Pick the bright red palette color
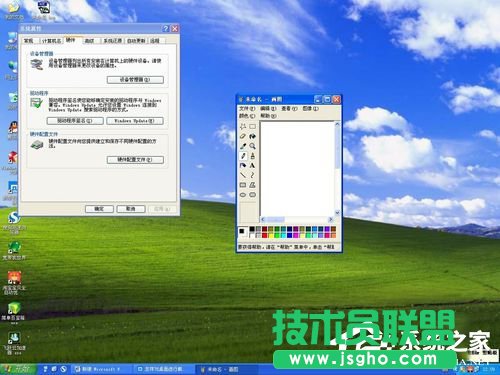 [265, 236]
